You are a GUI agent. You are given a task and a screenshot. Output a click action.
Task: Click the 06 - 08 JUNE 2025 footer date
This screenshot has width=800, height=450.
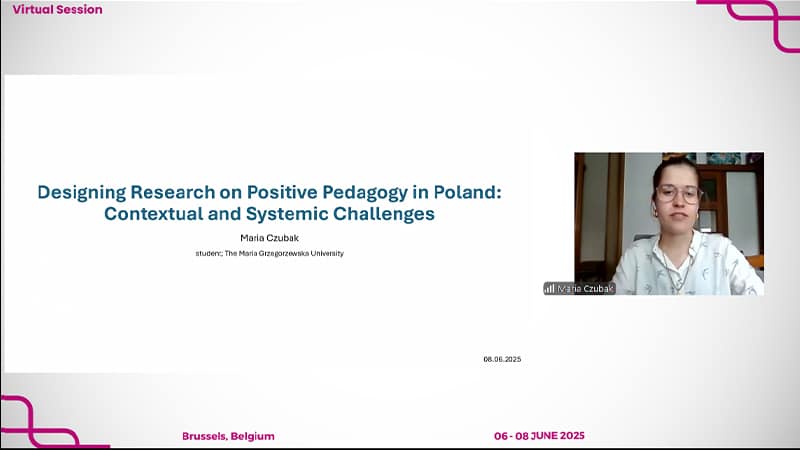(x=539, y=436)
